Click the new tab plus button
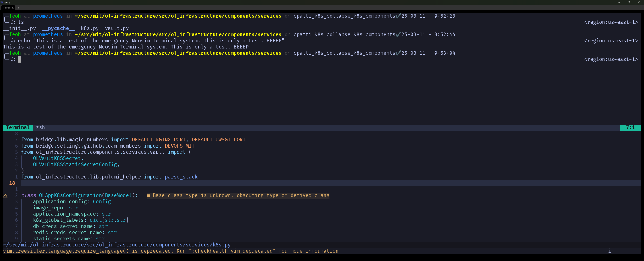The width and height of the screenshot is (644, 261). click(x=18, y=8)
